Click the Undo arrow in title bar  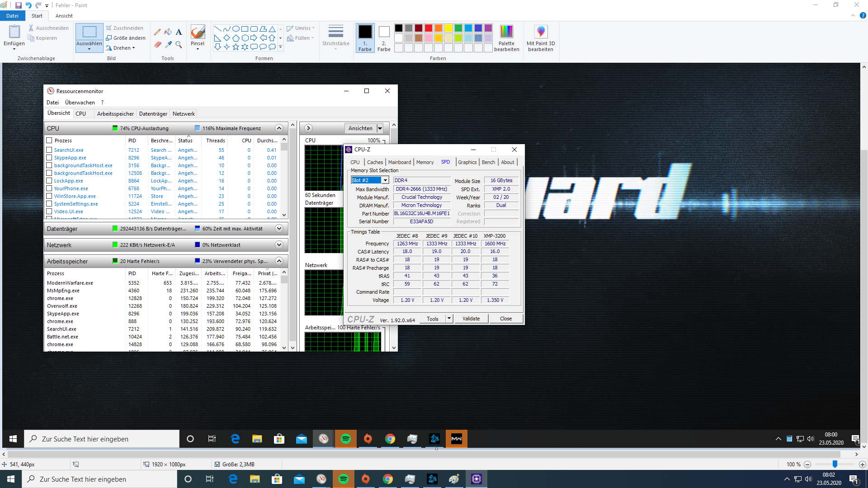[x=28, y=5]
